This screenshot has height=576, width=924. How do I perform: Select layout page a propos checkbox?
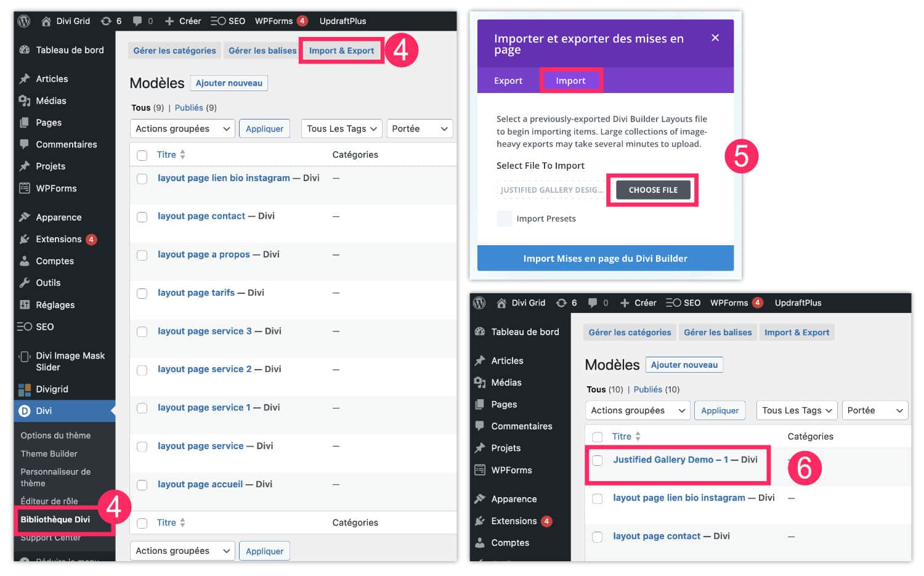click(x=142, y=255)
